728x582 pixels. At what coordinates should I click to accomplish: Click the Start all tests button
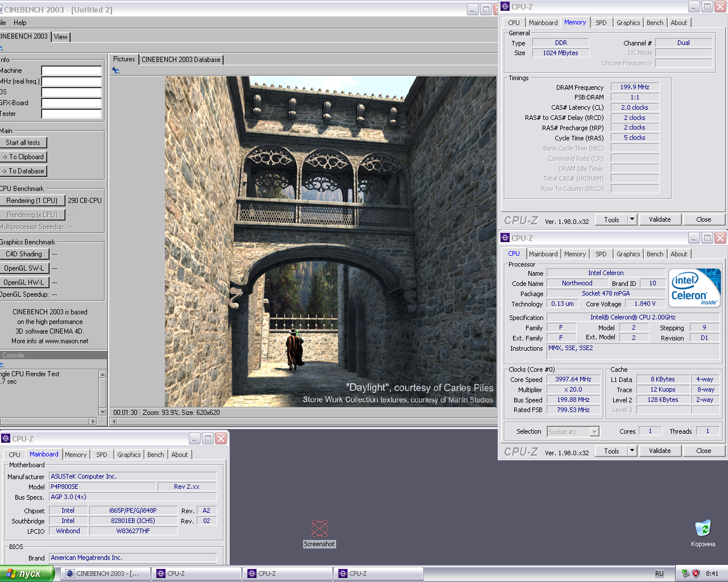click(x=23, y=143)
